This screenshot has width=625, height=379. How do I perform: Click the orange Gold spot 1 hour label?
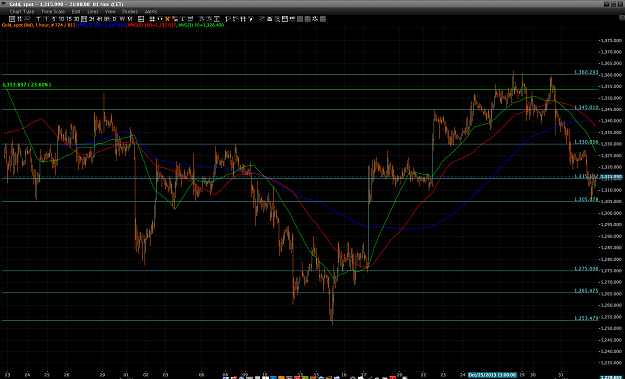coord(38,24)
